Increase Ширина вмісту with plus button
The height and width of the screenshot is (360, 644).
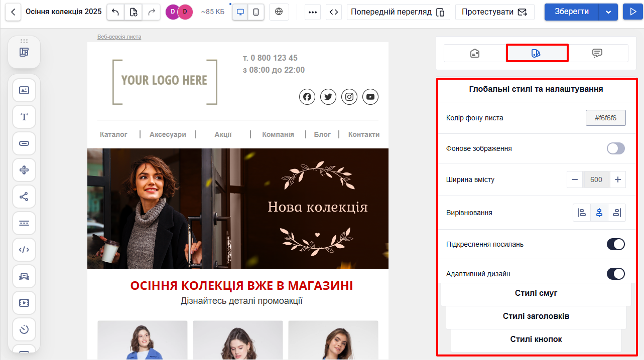pos(618,179)
